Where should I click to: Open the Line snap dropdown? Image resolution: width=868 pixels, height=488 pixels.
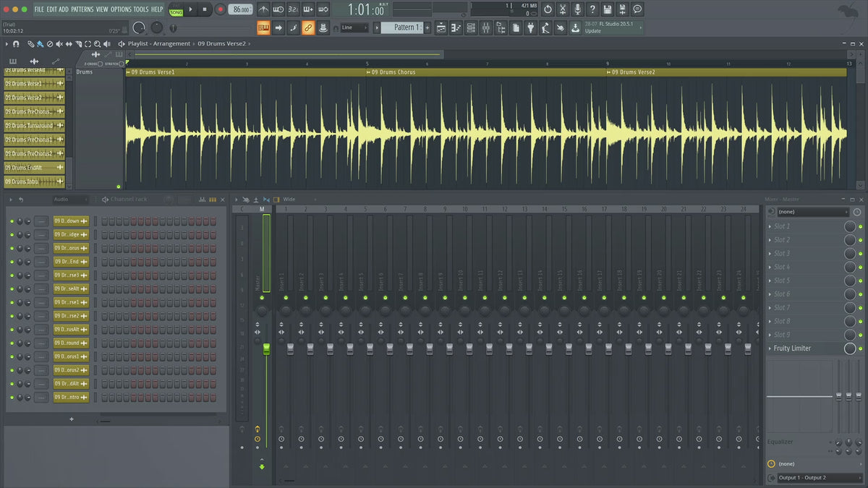pyautogui.click(x=354, y=27)
